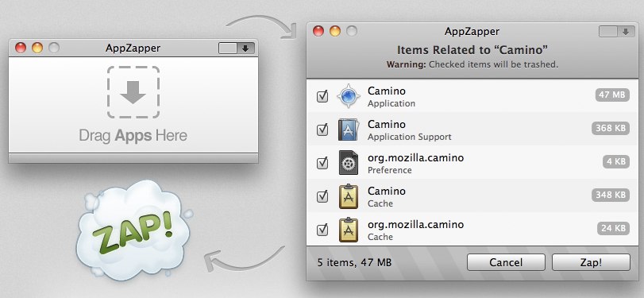Viewport: 644px width, 298px height.
Task: Uncheck the Camino Cache checkbox
Action: [322, 196]
